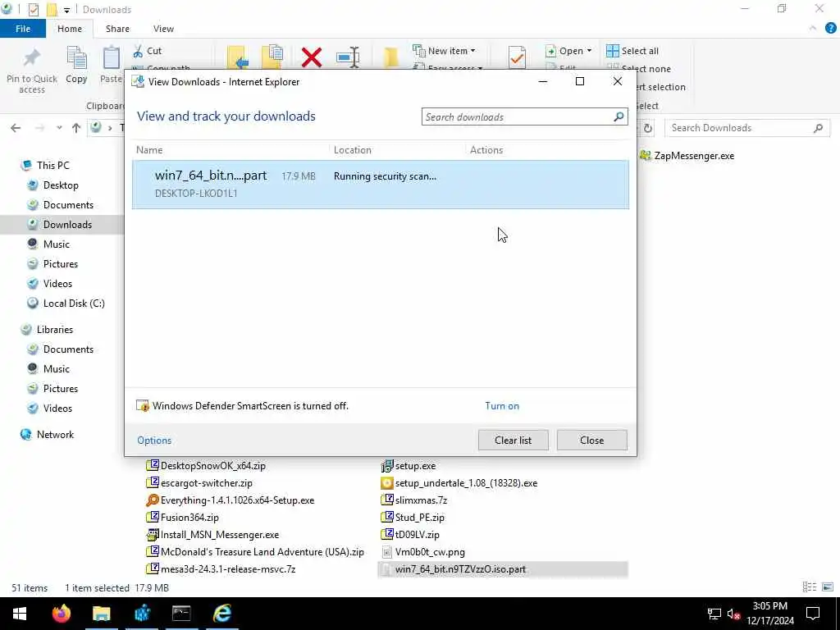Click the Up arrow in Explorer navigation

click(x=76, y=128)
